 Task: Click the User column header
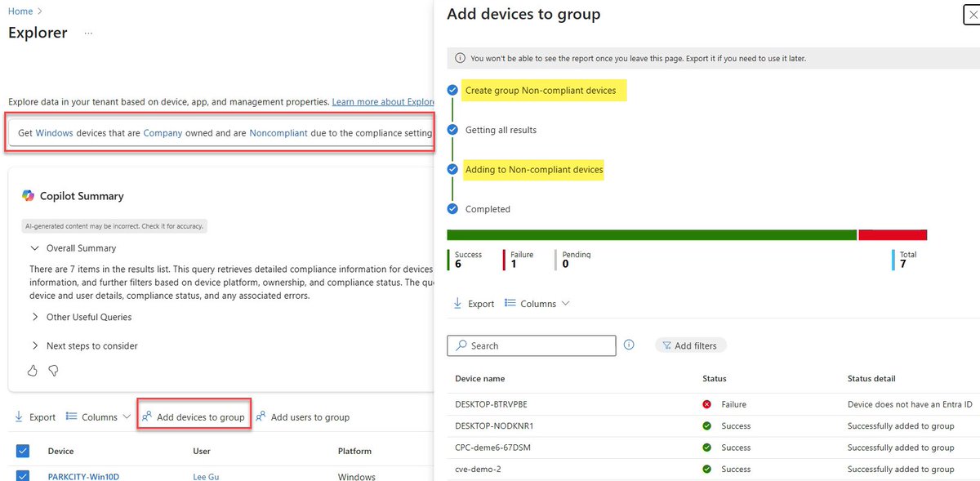[x=202, y=451]
